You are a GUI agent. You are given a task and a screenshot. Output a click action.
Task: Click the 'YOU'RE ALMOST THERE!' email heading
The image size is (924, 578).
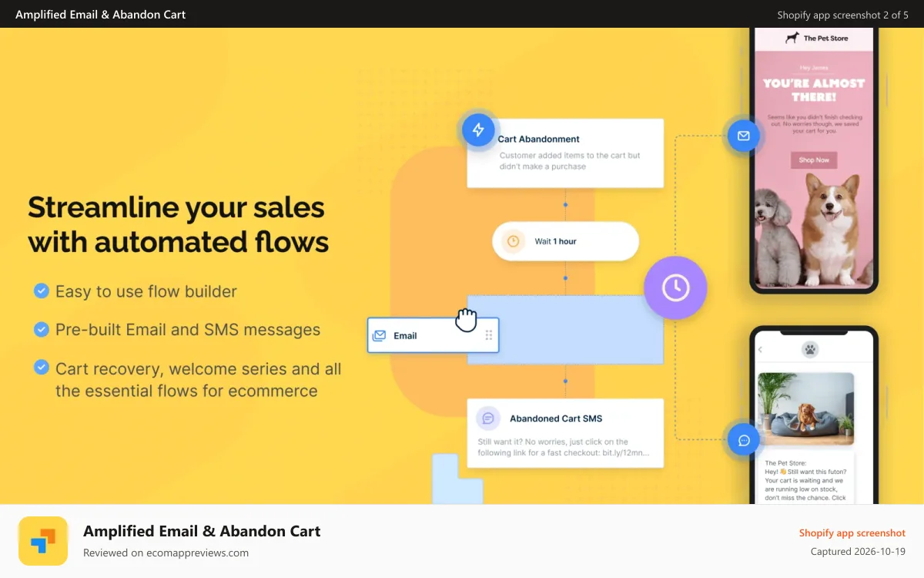pyautogui.click(x=814, y=89)
